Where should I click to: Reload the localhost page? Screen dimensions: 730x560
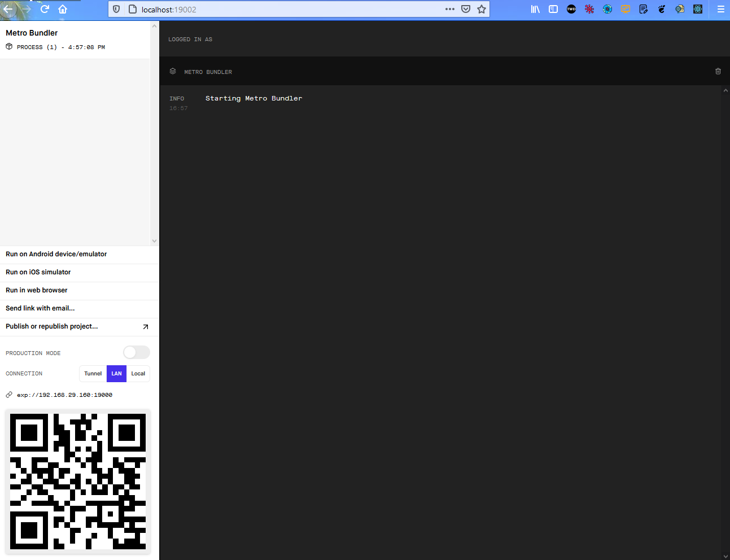click(45, 9)
